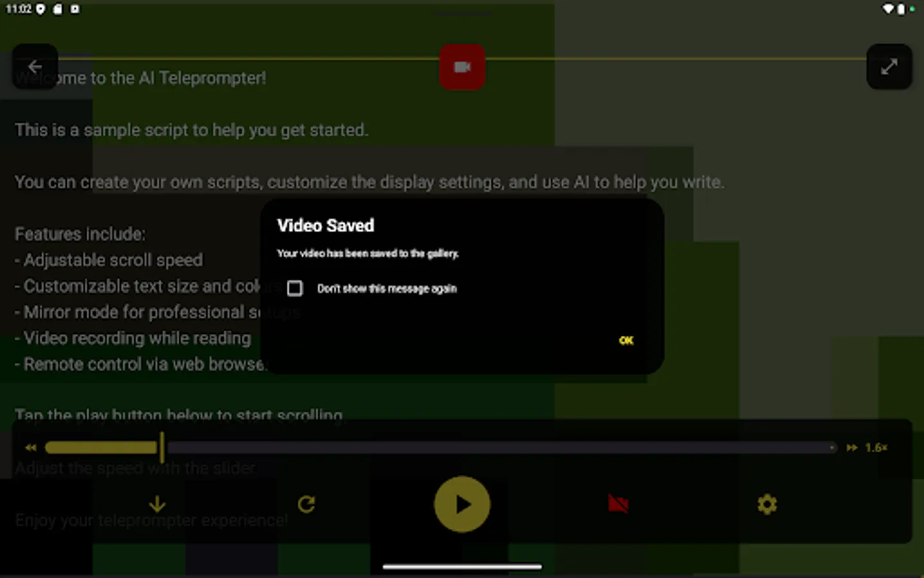Tap the location pin icon in status bar
The height and width of the screenshot is (578, 924).
[40, 9]
